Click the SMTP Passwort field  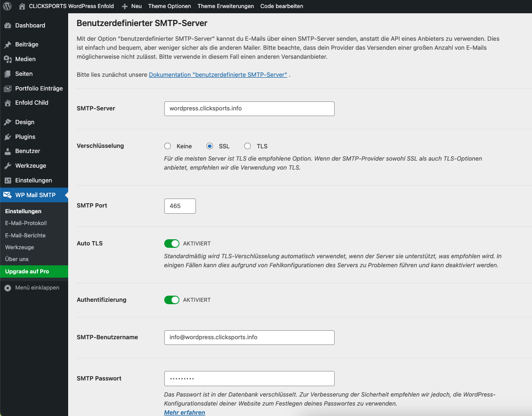pos(249,379)
